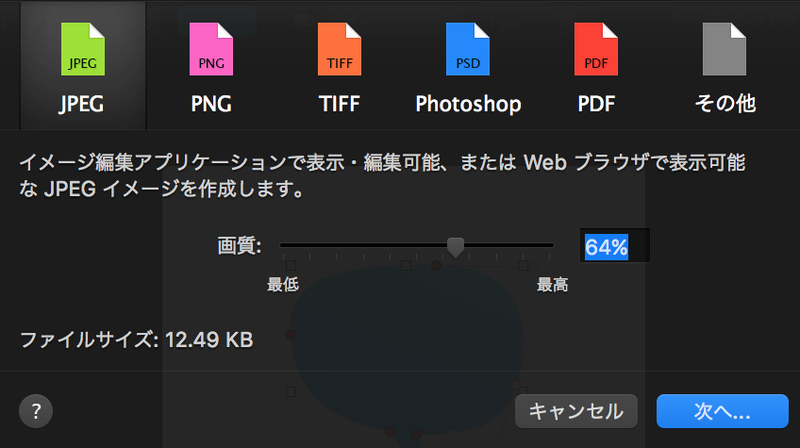Open the その他 formats tab label
Image resolution: width=800 pixels, height=448 pixels.
pos(725,104)
